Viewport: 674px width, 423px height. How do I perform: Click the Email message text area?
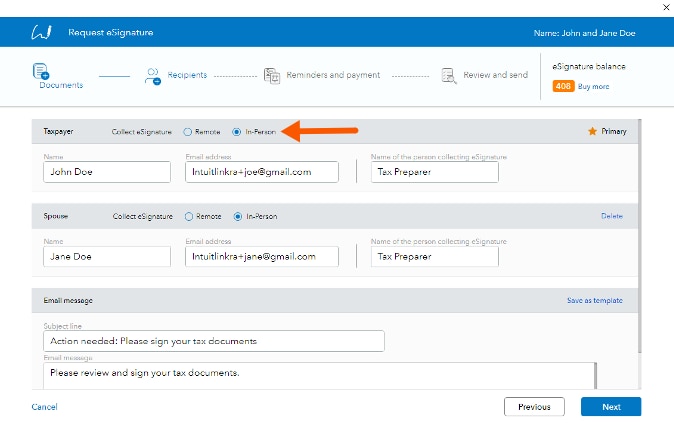319,376
